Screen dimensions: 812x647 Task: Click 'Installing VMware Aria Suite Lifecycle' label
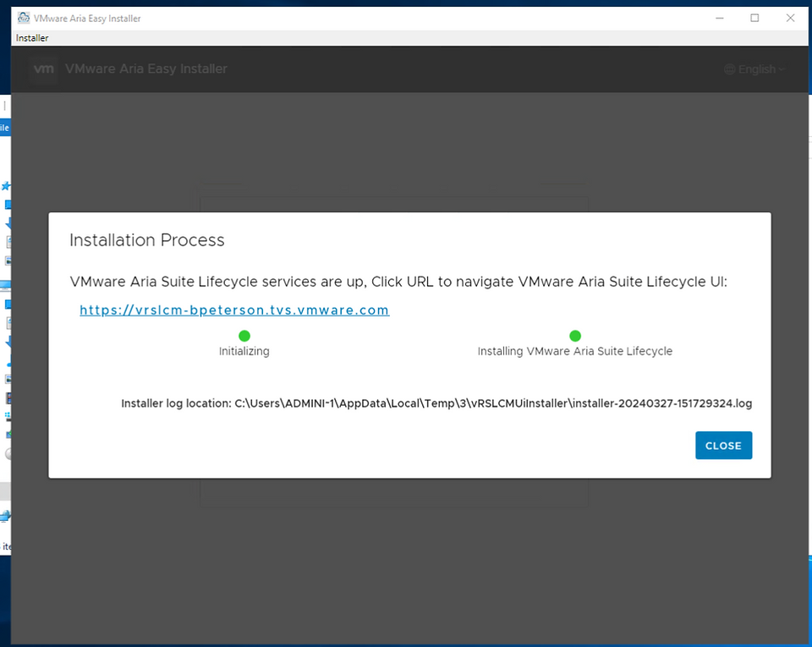[x=575, y=351]
